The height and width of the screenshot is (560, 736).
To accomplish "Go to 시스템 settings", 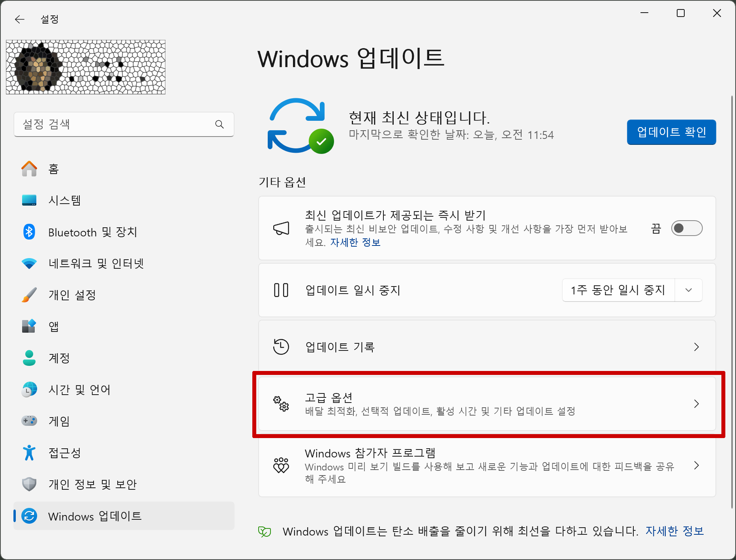I will pos(124,200).
